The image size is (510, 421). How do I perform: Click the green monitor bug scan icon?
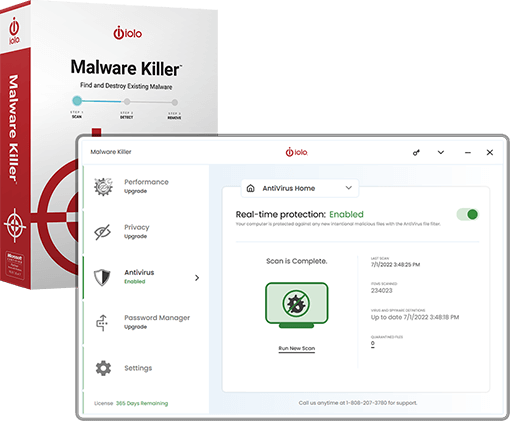[x=297, y=305]
